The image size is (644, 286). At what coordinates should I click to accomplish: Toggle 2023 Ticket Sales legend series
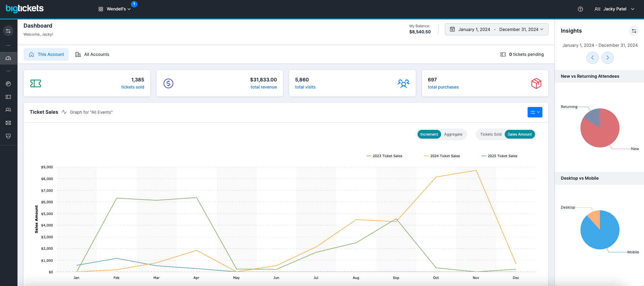(384, 156)
